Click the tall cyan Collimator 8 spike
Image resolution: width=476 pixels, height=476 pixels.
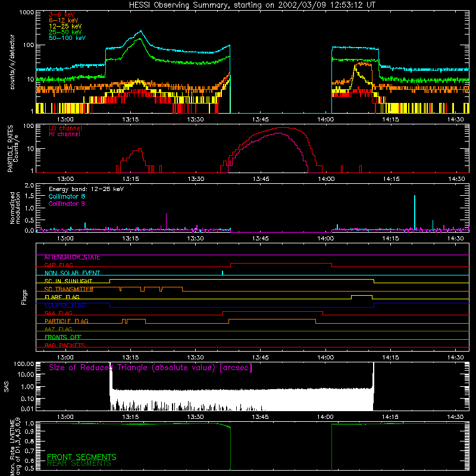point(415,212)
